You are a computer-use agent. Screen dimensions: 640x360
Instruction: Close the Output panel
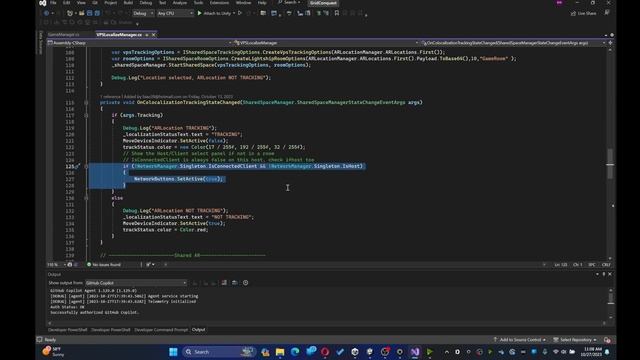click(610, 274)
